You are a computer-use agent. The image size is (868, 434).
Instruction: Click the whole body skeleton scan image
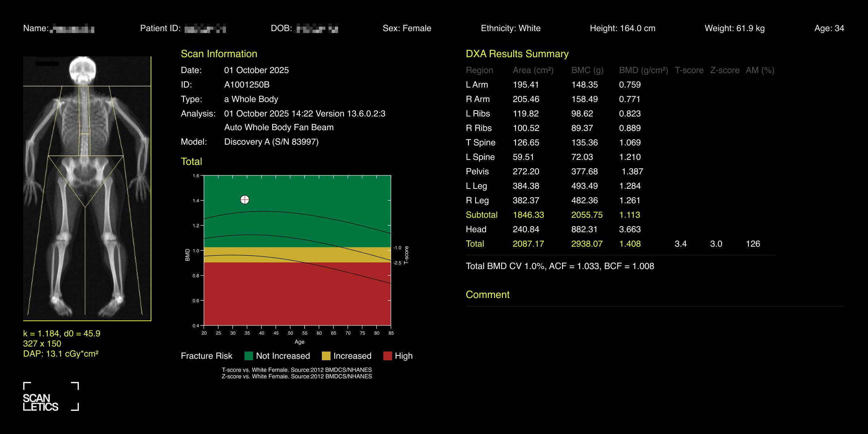(87, 188)
